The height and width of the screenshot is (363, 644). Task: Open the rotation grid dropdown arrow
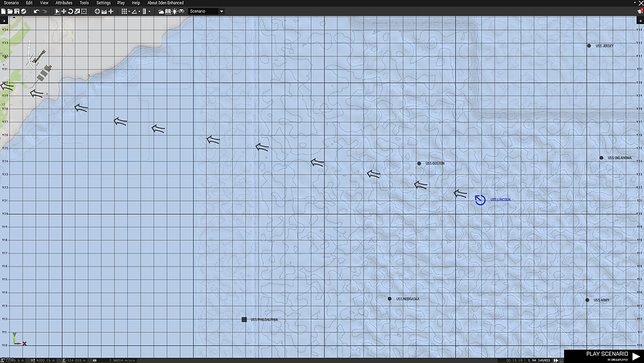(139, 12)
